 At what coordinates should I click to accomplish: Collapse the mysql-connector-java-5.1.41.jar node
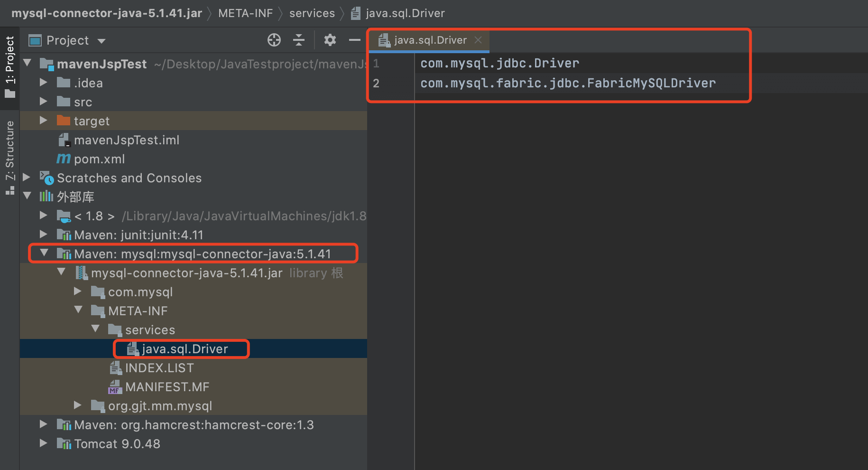61,272
